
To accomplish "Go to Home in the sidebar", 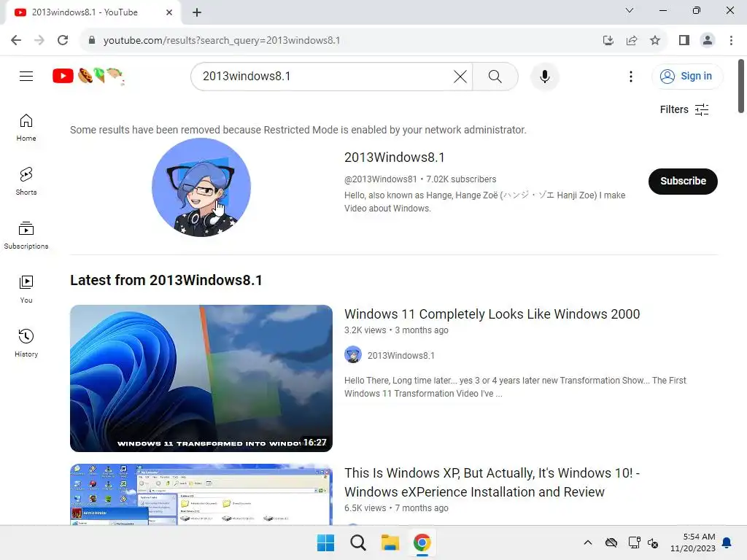I will pyautogui.click(x=26, y=128).
